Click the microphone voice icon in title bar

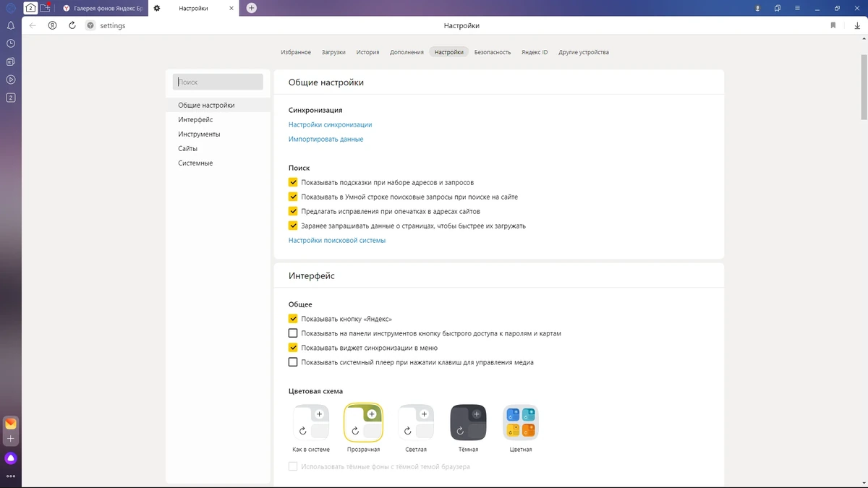(x=758, y=8)
